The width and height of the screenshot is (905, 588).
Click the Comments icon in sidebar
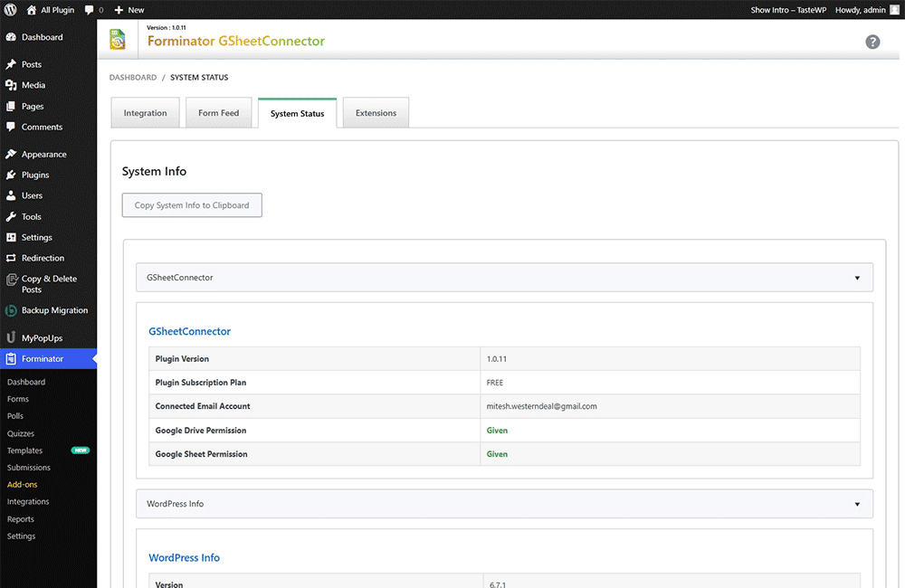tap(11, 127)
